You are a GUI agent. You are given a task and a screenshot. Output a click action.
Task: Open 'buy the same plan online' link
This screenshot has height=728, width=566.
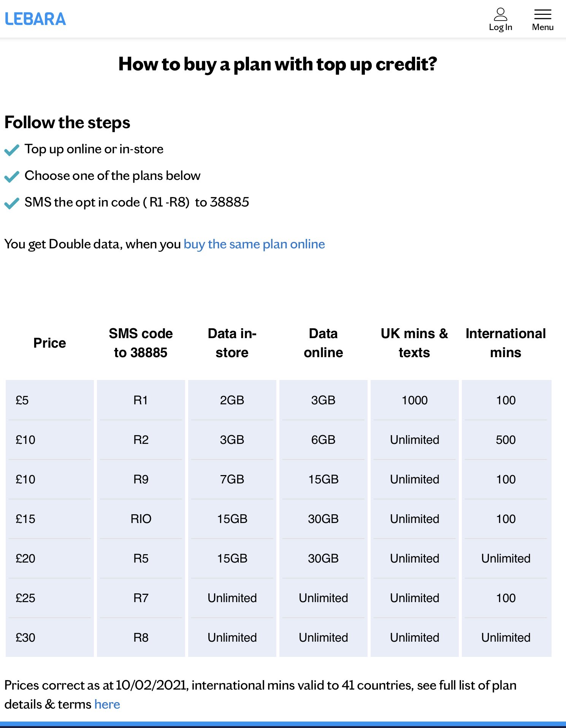click(x=254, y=244)
